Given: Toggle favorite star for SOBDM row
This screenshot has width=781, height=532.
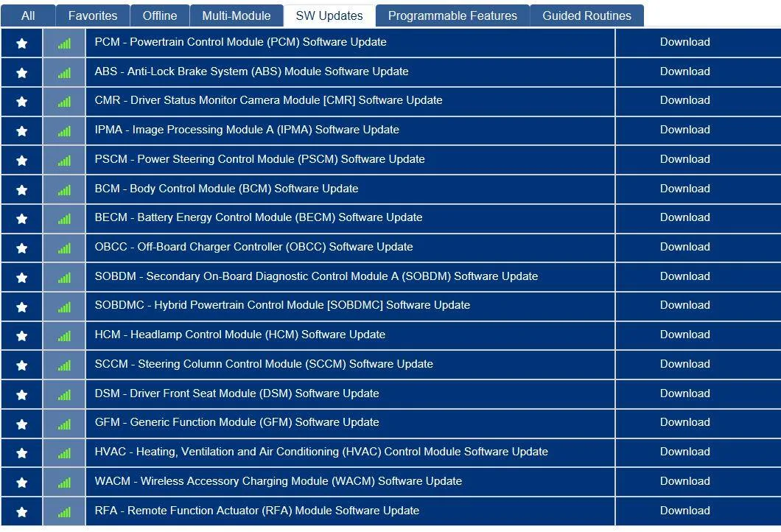Looking at the screenshot, I should click(21, 278).
